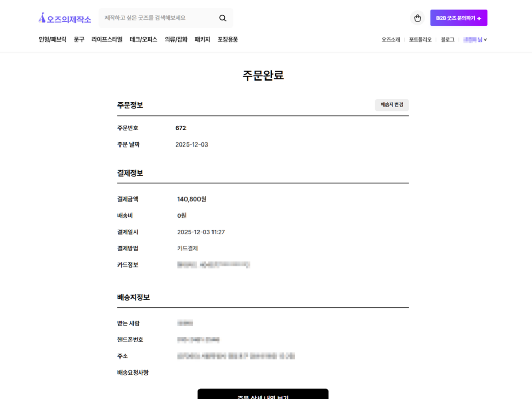Screen dimensions: 532x399
Task: Select 의류/잡화 from the navigation
Action: [176, 39]
